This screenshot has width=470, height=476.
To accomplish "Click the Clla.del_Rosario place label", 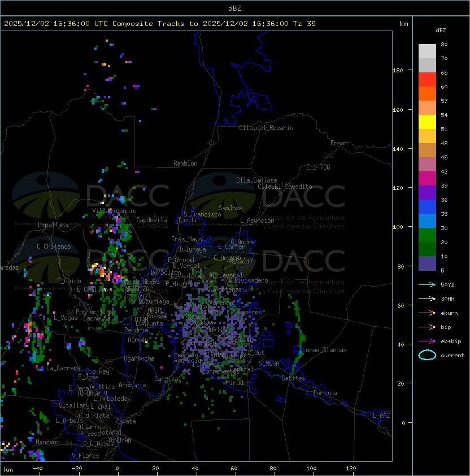I will pyautogui.click(x=266, y=128).
